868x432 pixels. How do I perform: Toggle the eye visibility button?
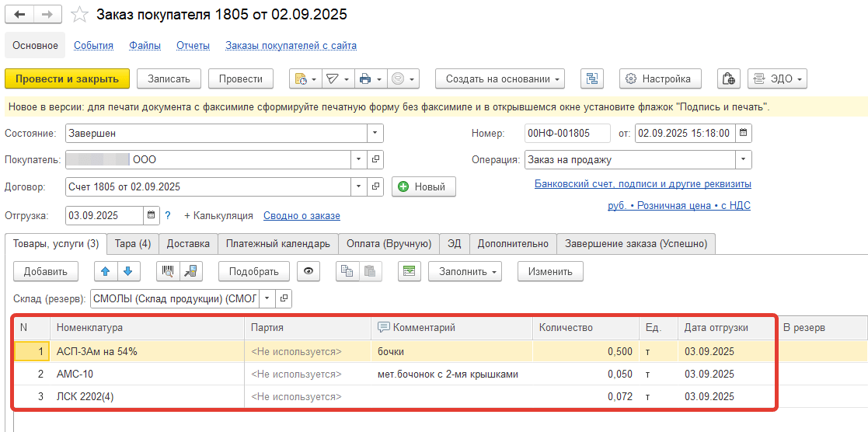(309, 271)
